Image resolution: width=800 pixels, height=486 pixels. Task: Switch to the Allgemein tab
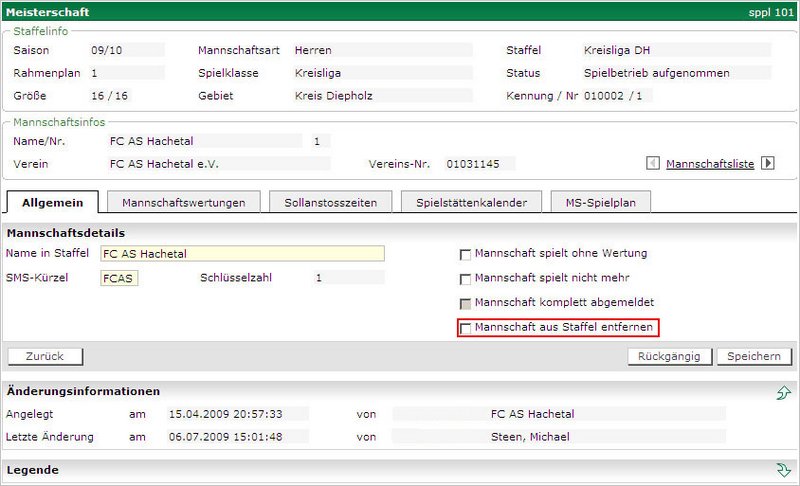tap(53, 202)
